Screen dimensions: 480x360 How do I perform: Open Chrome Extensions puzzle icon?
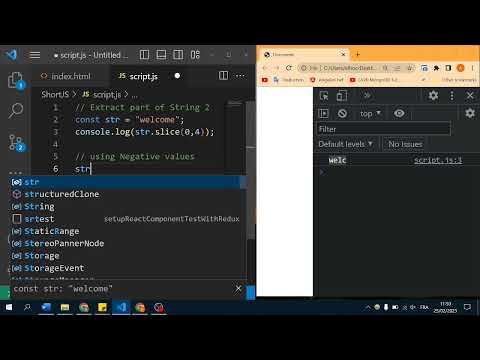[x=436, y=68]
